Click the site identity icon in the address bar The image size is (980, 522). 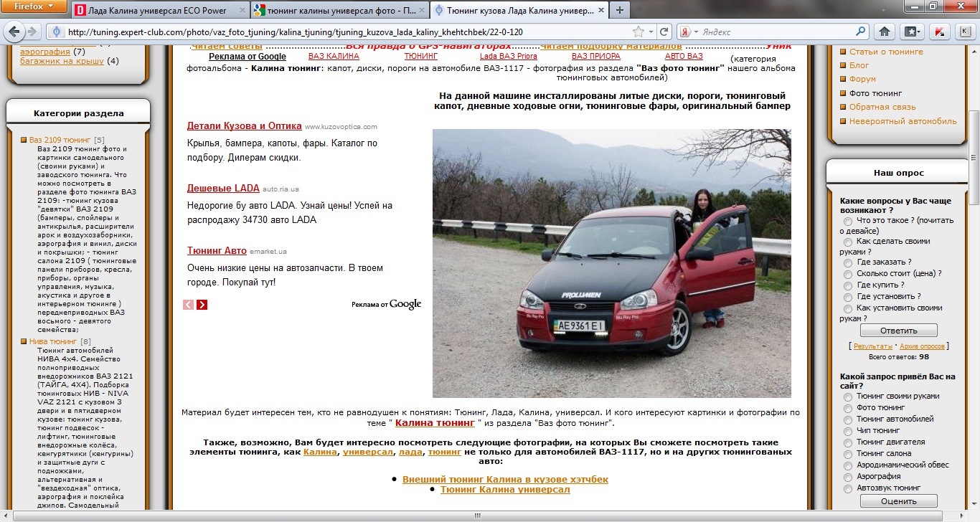(56, 32)
